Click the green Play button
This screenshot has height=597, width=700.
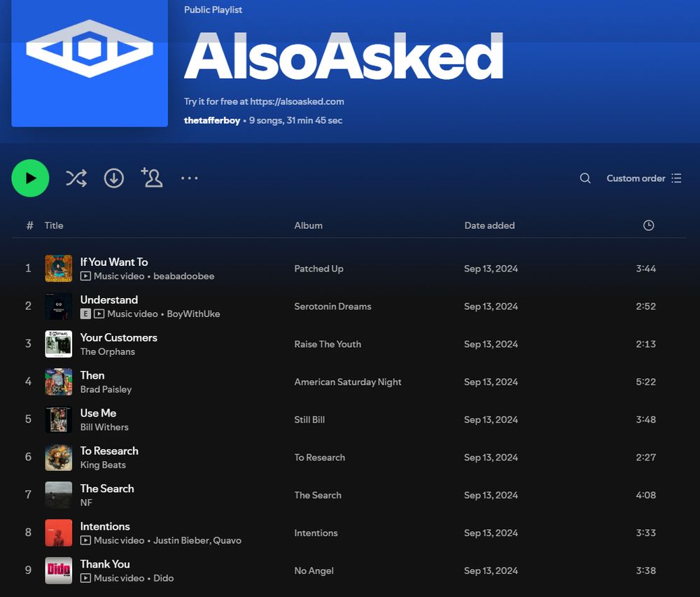[30, 178]
